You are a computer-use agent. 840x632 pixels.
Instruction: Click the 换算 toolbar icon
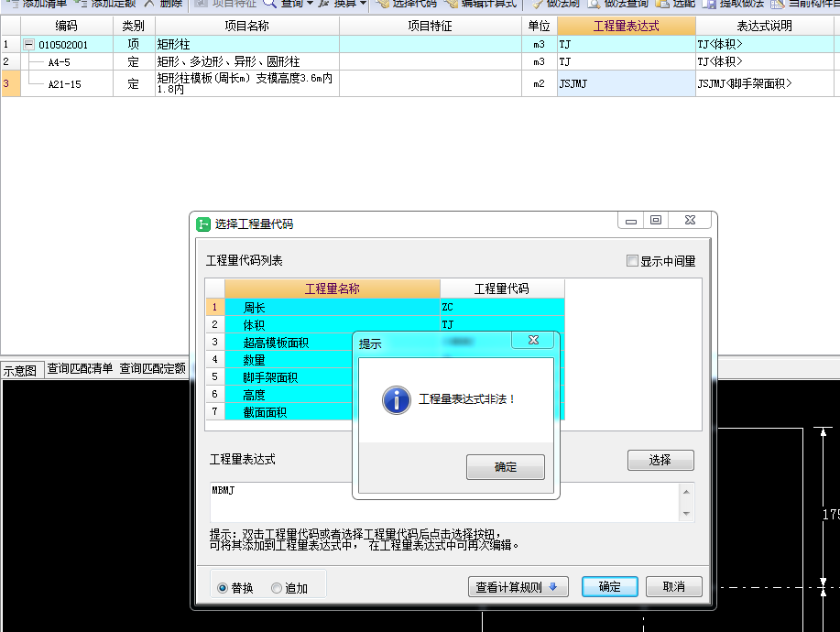323,4
